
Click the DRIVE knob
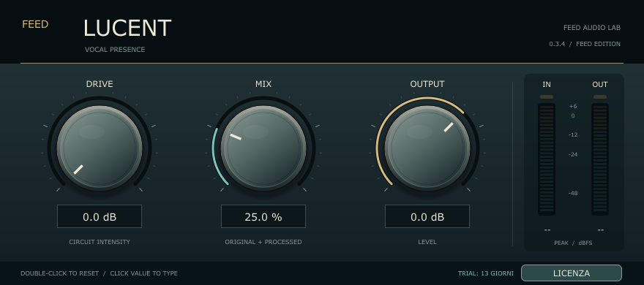pos(100,148)
